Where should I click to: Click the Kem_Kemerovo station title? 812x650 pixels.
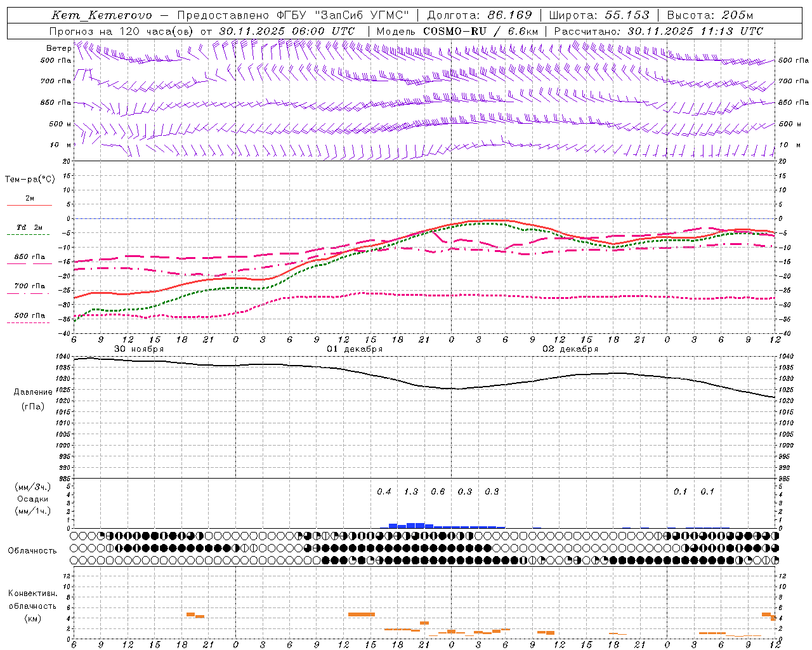[x=101, y=15]
